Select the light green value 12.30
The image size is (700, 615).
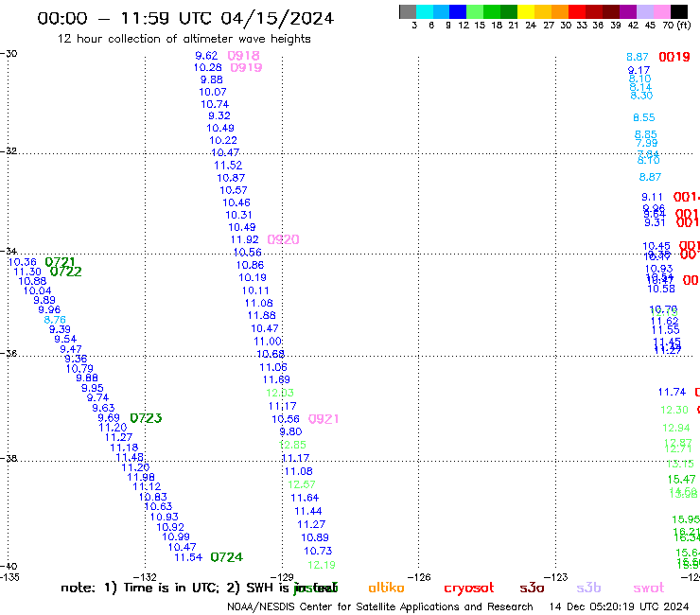pos(674,410)
